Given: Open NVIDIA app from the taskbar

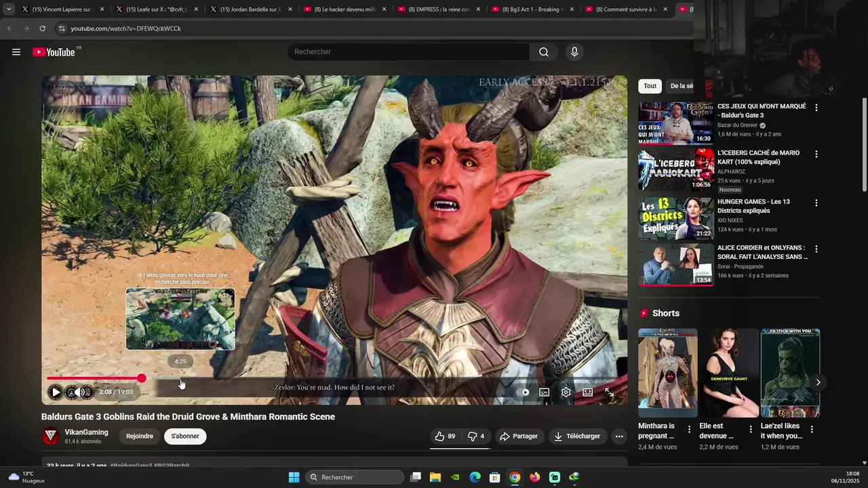Looking at the screenshot, I should [456, 477].
